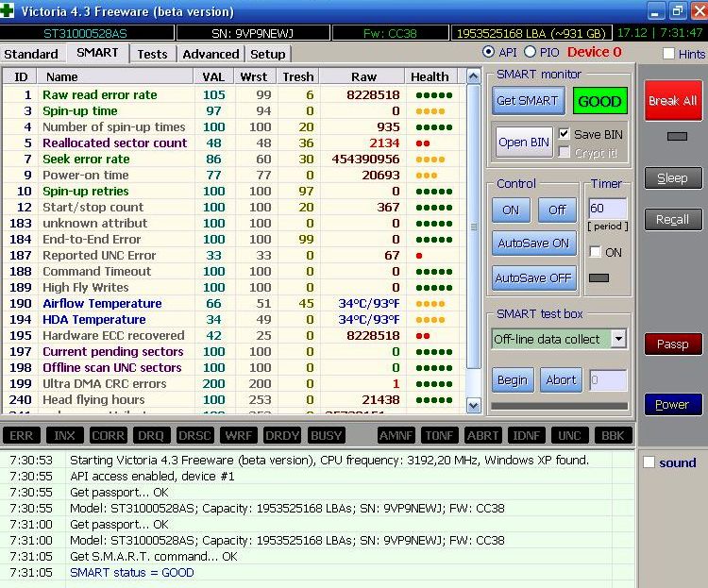708x588 pixels.
Task: Click health dots for Hardware ECC recovered
Action: tap(423, 336)
